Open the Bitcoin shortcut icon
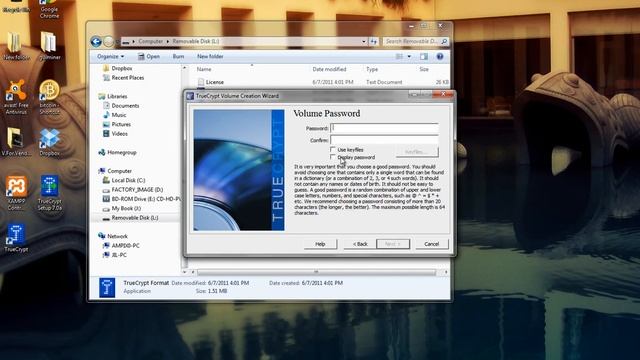This screenshot has width=640, height=360. 49,97
